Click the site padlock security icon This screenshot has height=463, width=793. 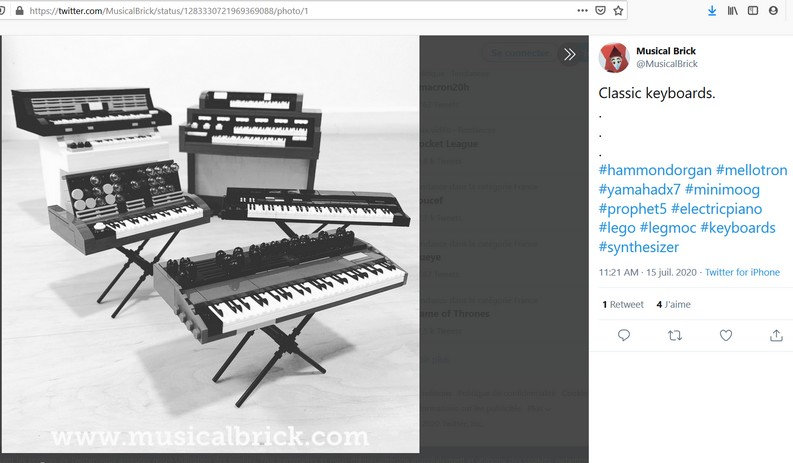coord(19,11)
